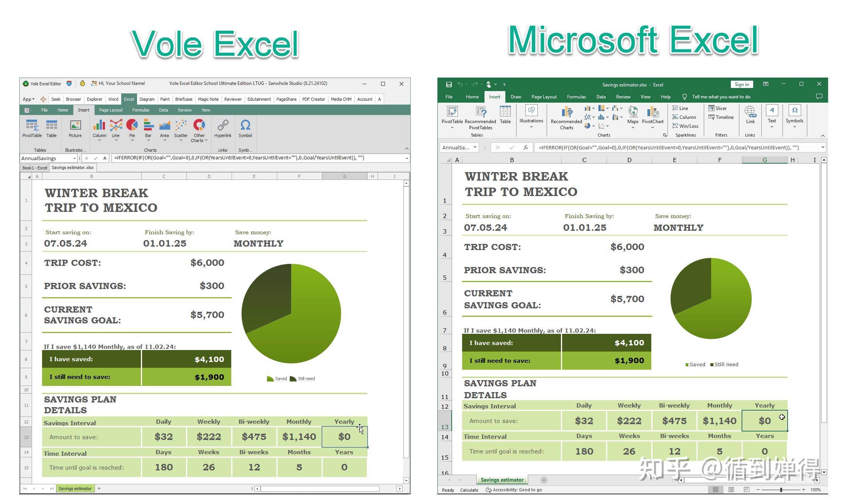This screenshot has height=504, width=842.
Task: Switch to Normal view in Microsoft Excel status bar
Action: click(715, 490)
